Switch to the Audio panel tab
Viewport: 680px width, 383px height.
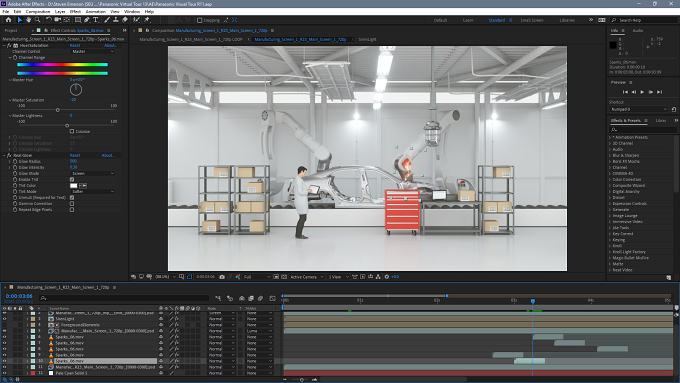coord(638,30)
